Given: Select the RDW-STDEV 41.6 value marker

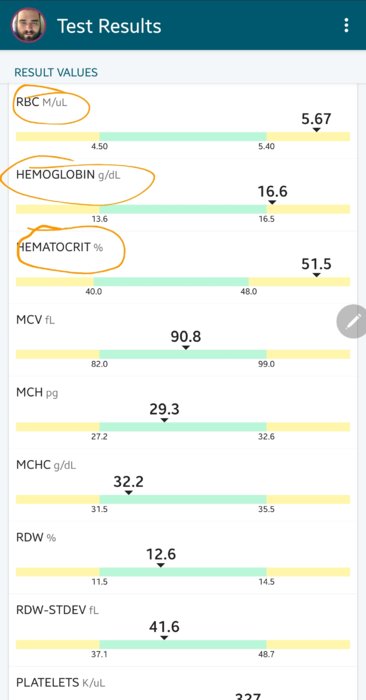Looking at the screenshot, I should tap(164, 629).
